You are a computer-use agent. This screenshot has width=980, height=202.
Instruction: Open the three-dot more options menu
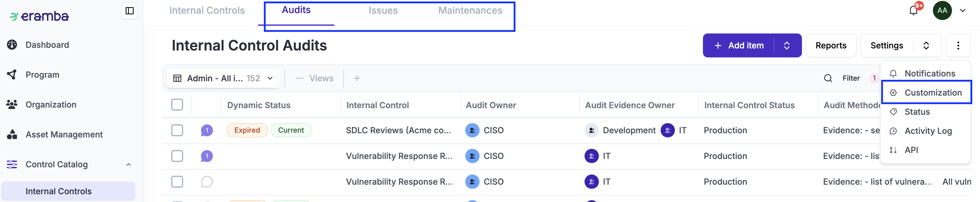point(958,46)
